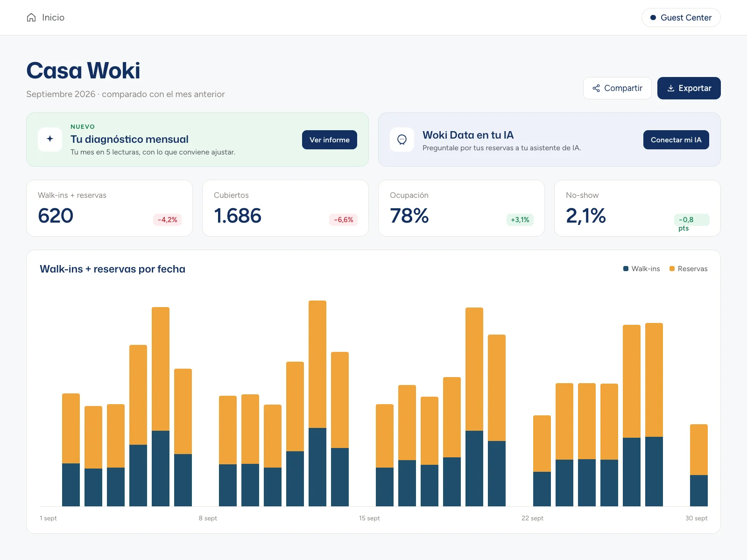
Task: Click the 8 sept axis label
Action: (208, 518)
